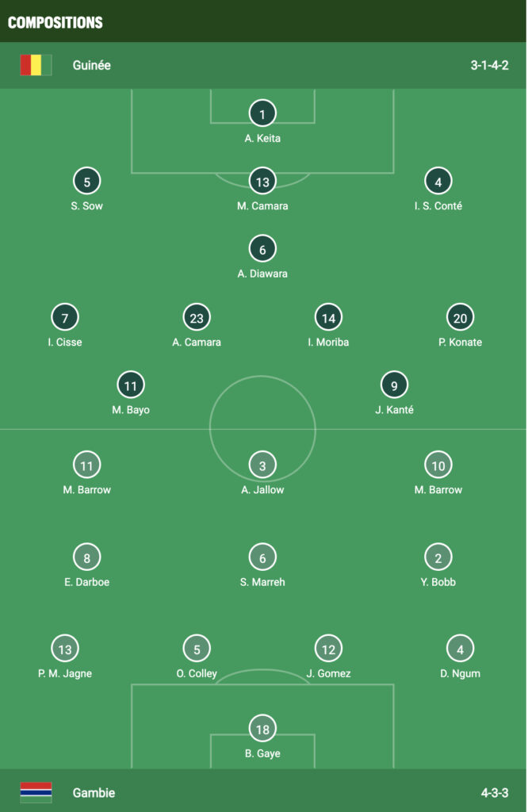Screen dimensions: 528x812
Task: Click O. Colley number 5 badge
Action: click(197, 649)
